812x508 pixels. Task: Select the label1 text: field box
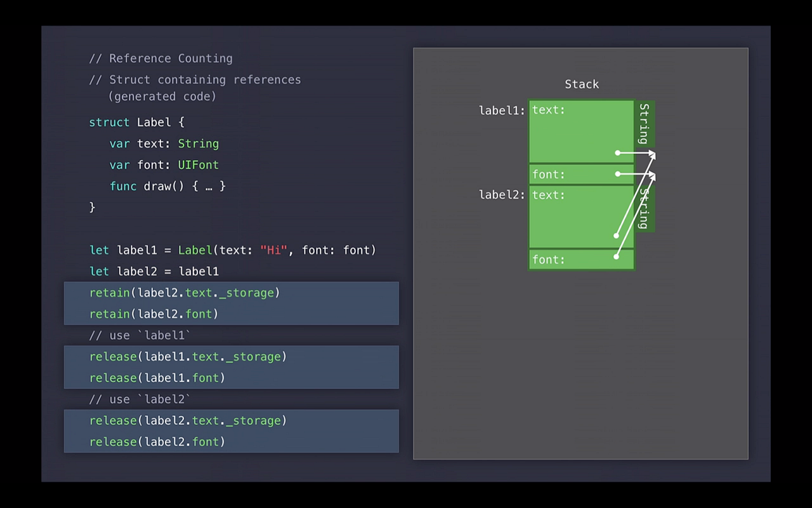[580, 130]
